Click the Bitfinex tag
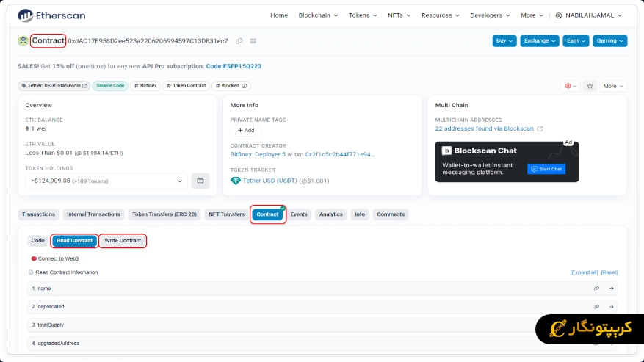Screen dimensions: 644x362 145,86
